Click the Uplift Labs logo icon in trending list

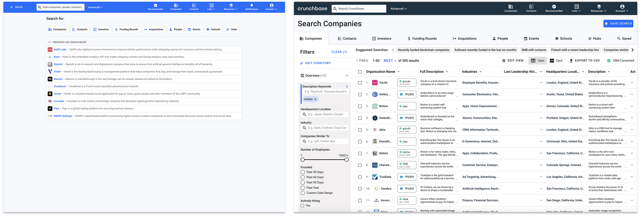50,49
